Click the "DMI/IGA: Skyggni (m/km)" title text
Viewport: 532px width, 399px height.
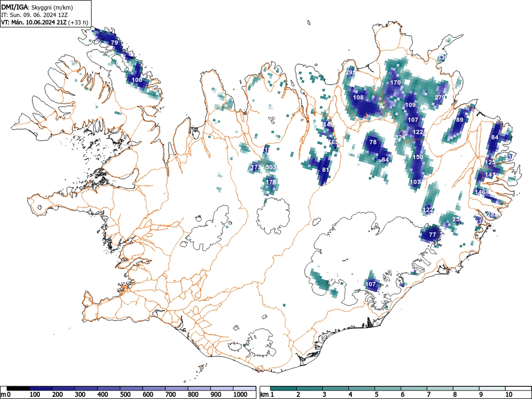pos(37,7)
